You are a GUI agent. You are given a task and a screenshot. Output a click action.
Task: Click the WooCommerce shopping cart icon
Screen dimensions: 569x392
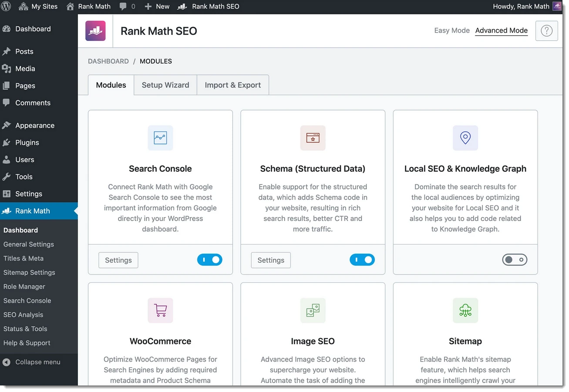pos(160,310)
